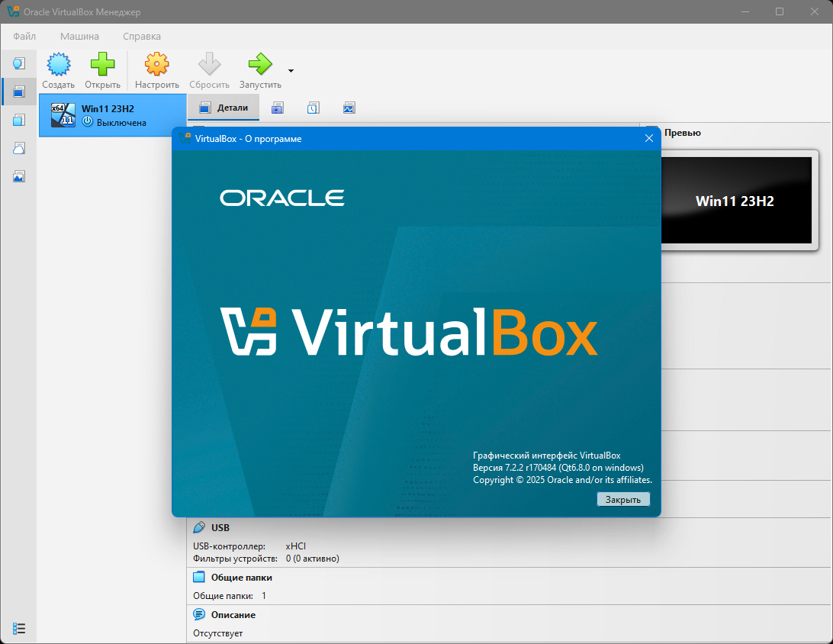Click the xHCI USB controller value

[x=295, y=546]
